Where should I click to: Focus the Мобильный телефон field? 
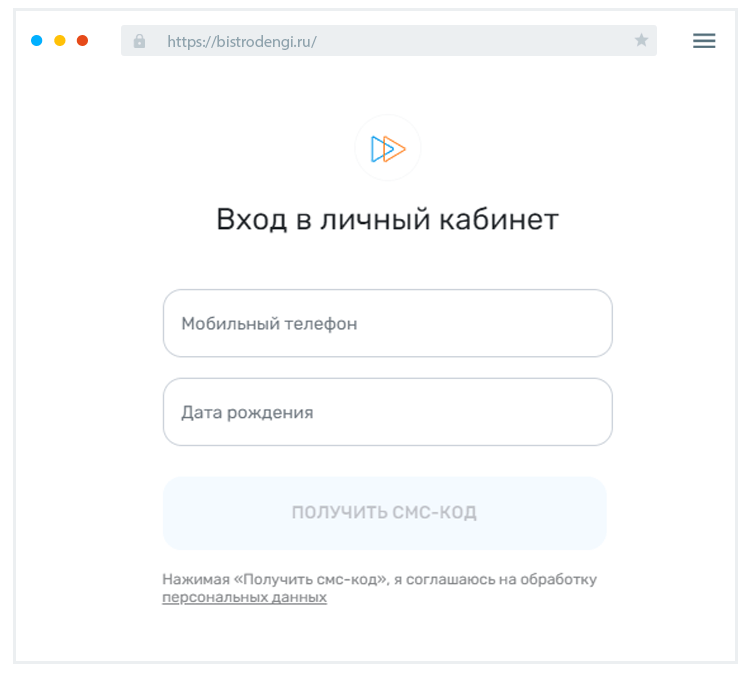click(387, 323)
